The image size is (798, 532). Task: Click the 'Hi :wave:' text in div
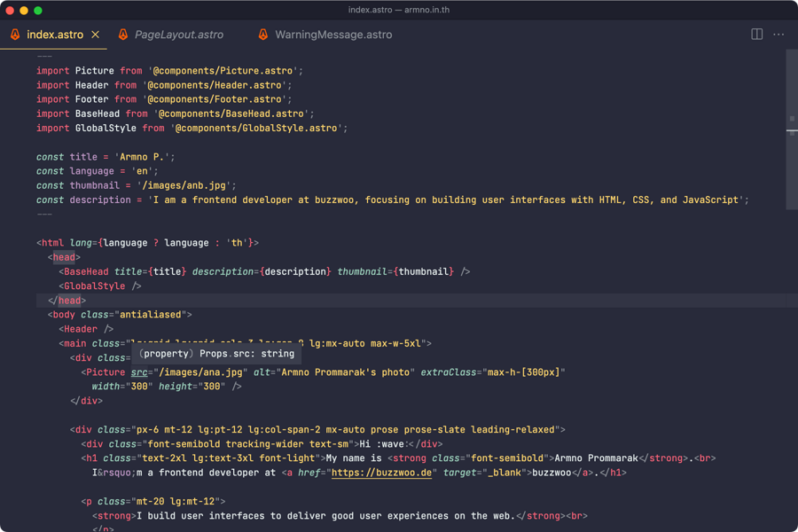point(384,444)
